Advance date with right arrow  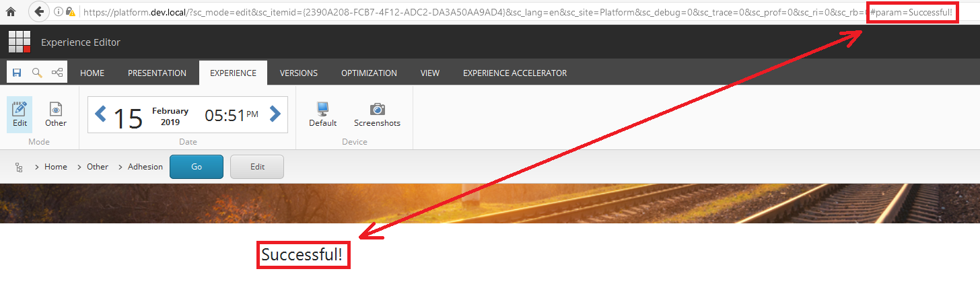click(x=275, y=114)
